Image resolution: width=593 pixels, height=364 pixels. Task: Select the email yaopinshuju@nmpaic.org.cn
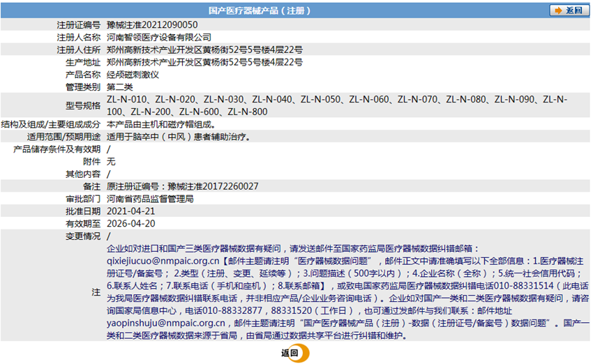(x=166, y=323)
